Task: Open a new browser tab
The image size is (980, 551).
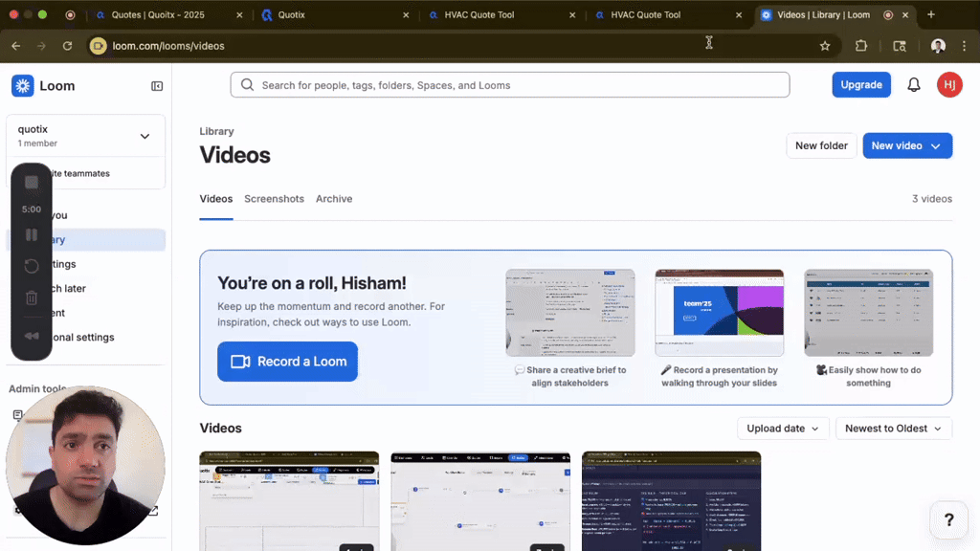Action: click(931, 14)
